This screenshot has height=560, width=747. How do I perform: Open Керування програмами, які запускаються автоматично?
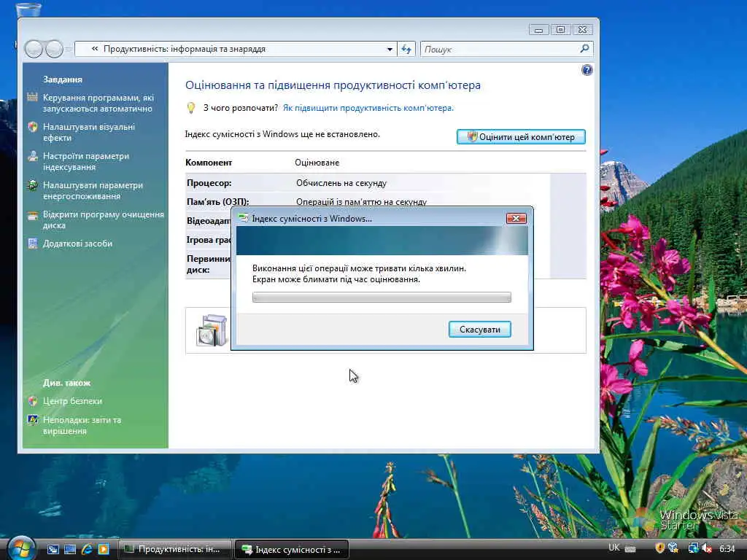click(x=98, y=103)
